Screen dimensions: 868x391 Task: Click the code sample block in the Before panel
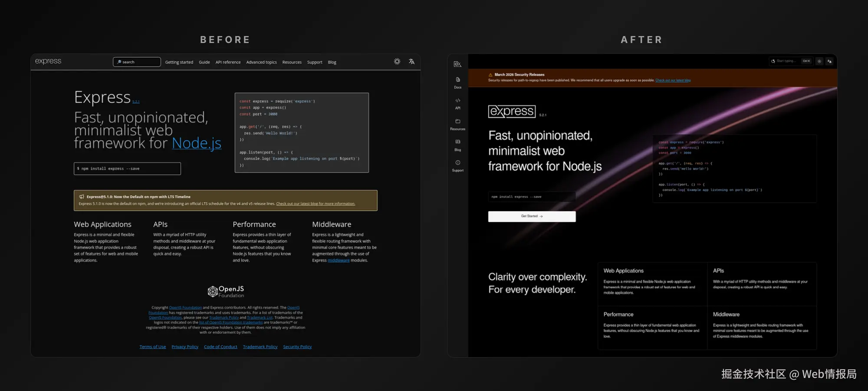[302, 133]
